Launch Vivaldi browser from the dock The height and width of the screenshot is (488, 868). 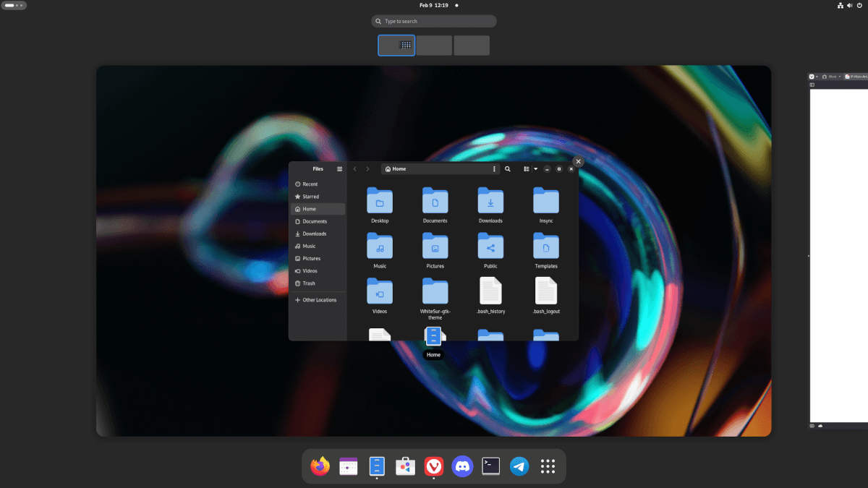tap(433, 466)
